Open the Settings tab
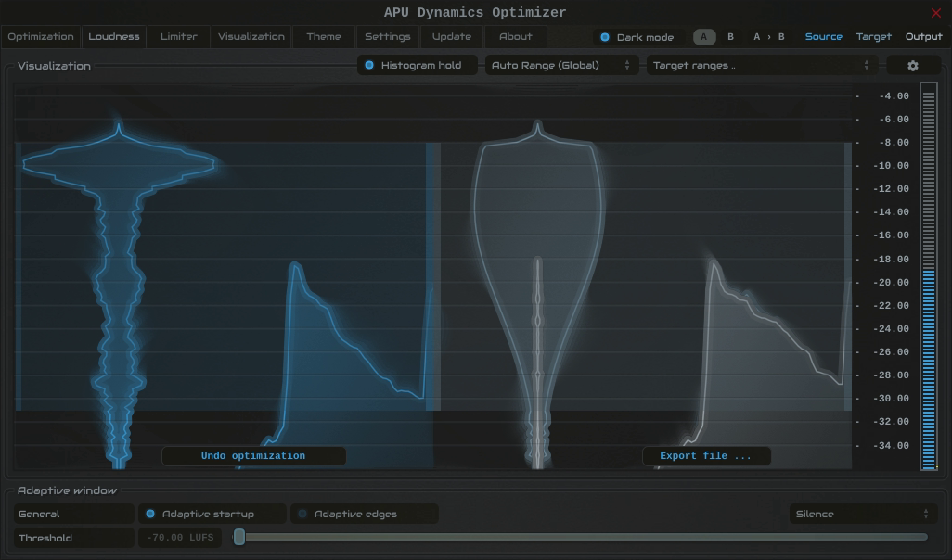The width and height of the screenshot is (952, 560). 387,37
